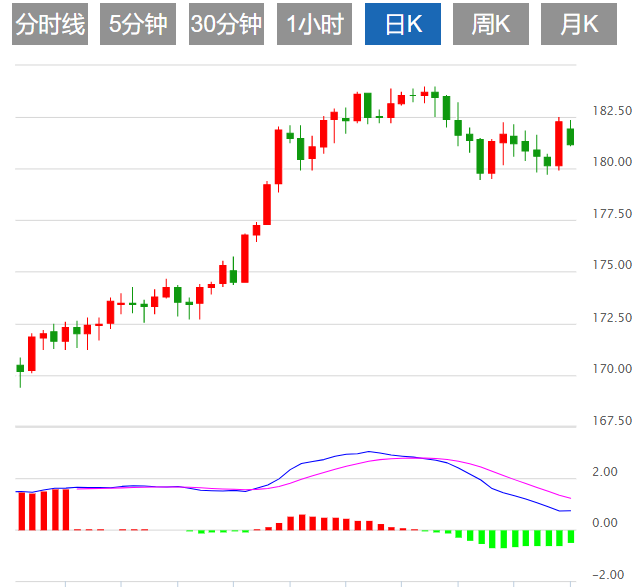Click the 167.50 price axis label
This screenshot has width=633, height=587.
[x=612, y=421]
